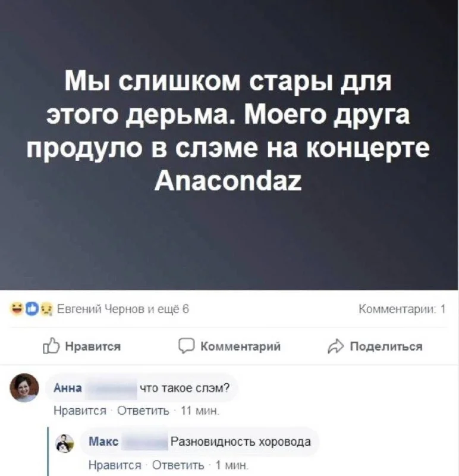The width and height of the screenshot is (459, 476).
Task: Click Ответить under Макс's reply
Action: [178, 465]
